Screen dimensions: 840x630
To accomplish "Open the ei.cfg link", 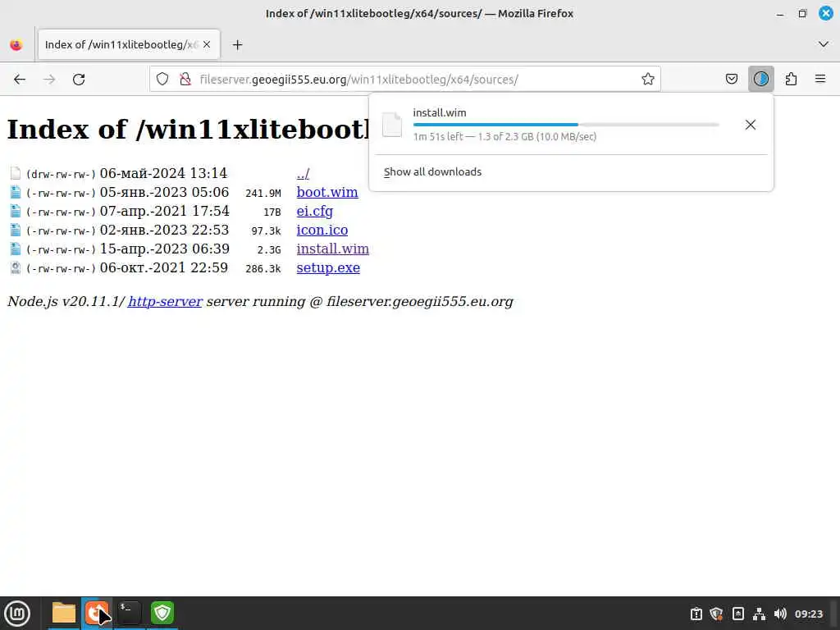I will point(314,211).
